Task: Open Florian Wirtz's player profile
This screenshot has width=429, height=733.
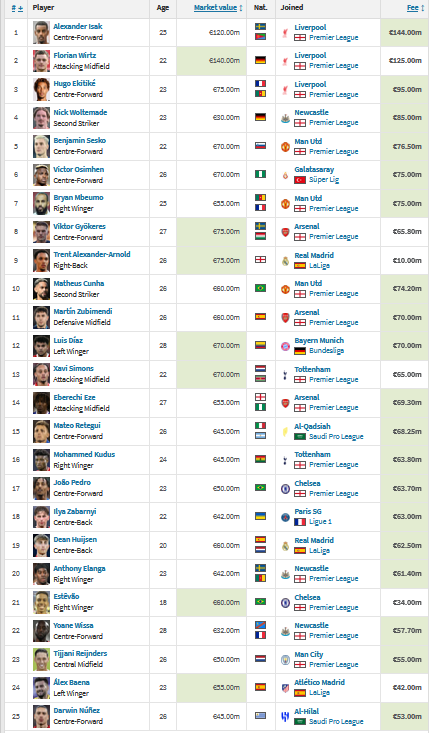Action: [75, 55]
